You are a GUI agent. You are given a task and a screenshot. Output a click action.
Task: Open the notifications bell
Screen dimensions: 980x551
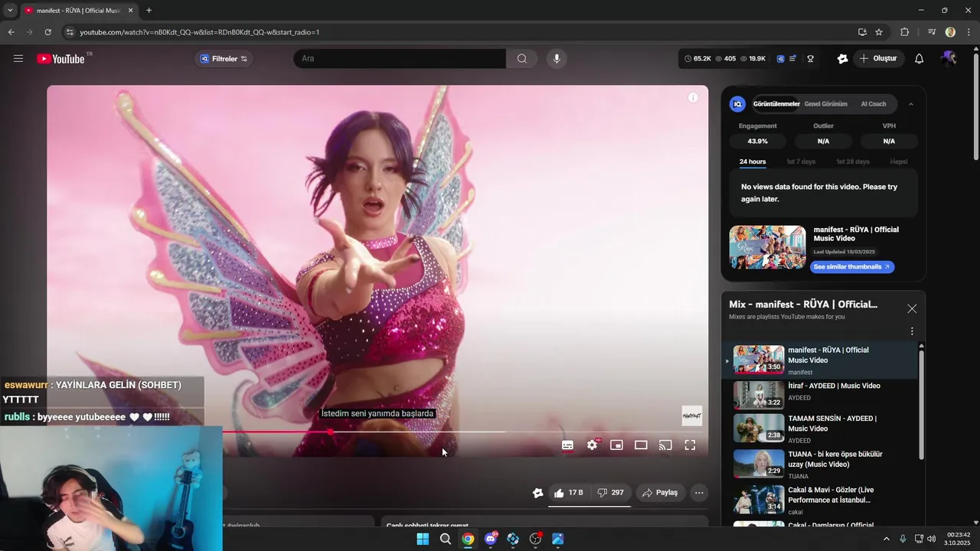pos(919,59)
